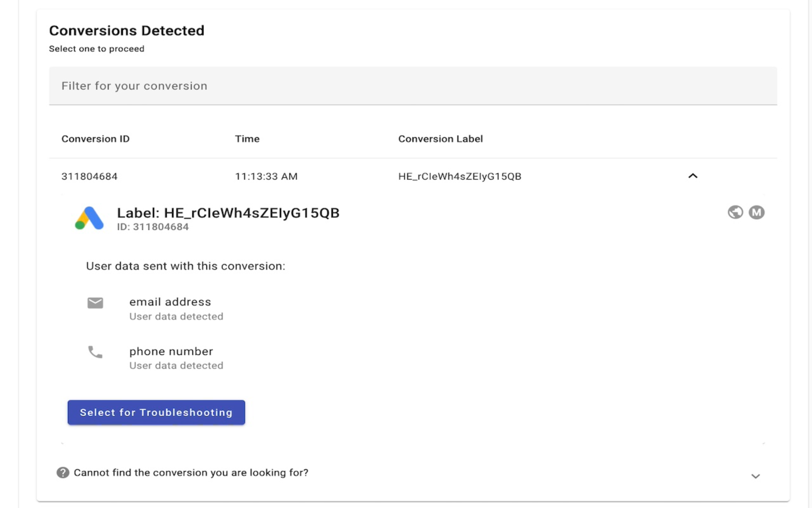
Task: Click the Conversion Label column header
Action: pyautogui.click(x=441, y=138)
